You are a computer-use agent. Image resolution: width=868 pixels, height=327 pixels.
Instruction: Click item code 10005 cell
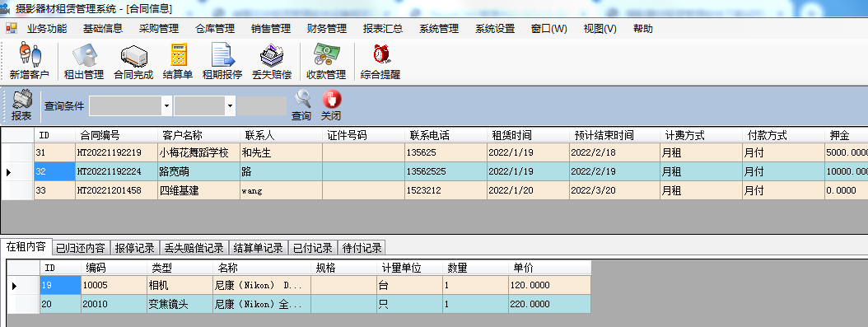tap(114, 286)
